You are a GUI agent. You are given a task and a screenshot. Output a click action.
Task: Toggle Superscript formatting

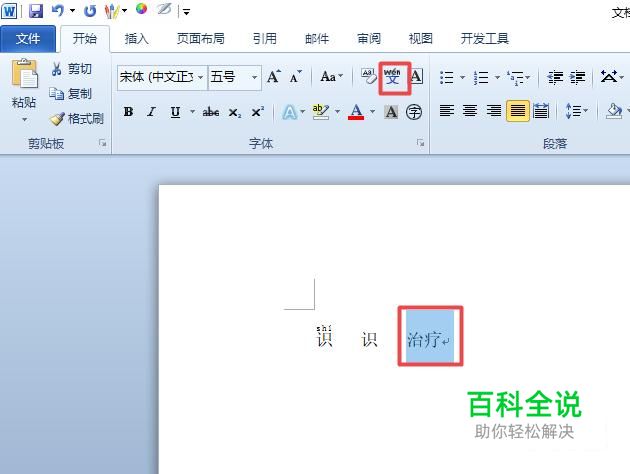257,112
